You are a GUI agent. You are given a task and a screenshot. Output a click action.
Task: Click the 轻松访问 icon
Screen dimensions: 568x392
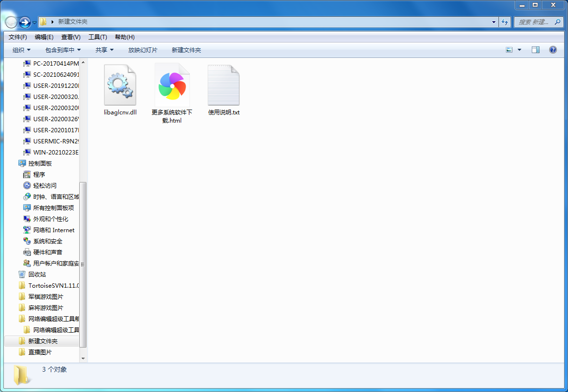pos(27,186)
